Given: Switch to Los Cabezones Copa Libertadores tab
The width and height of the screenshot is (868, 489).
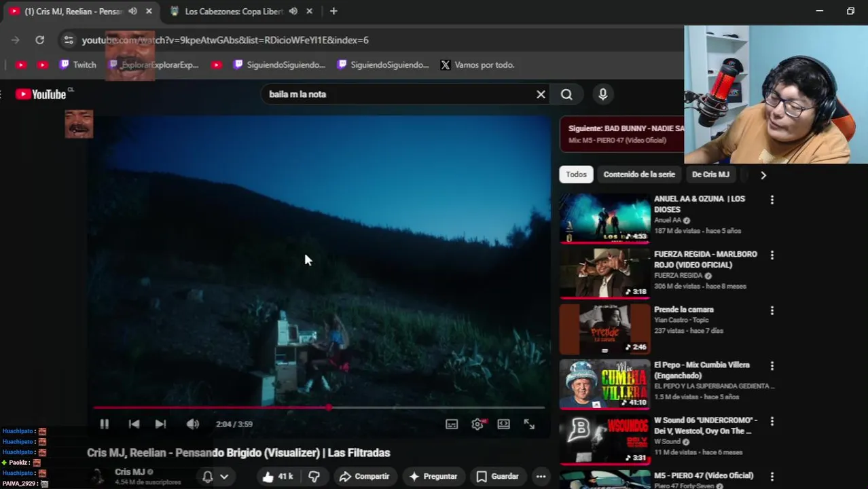Looking at the screenshot, I should click(x=233, y=12).
